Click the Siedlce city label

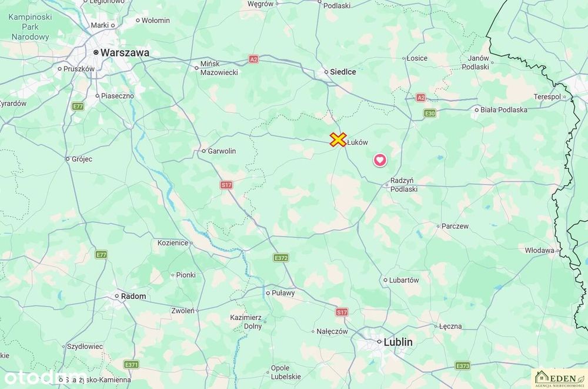343,72
